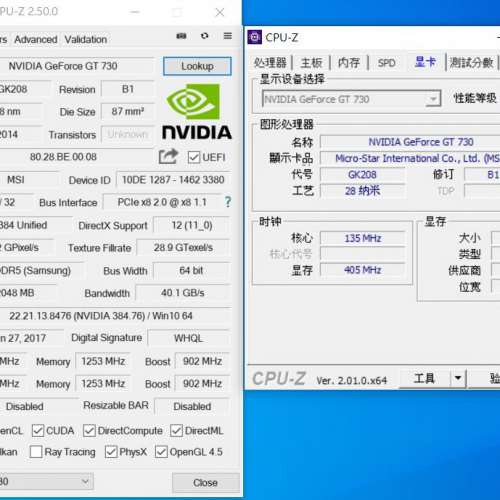Click the driver version field
500x500 pixels.
(x=115, y=316)
